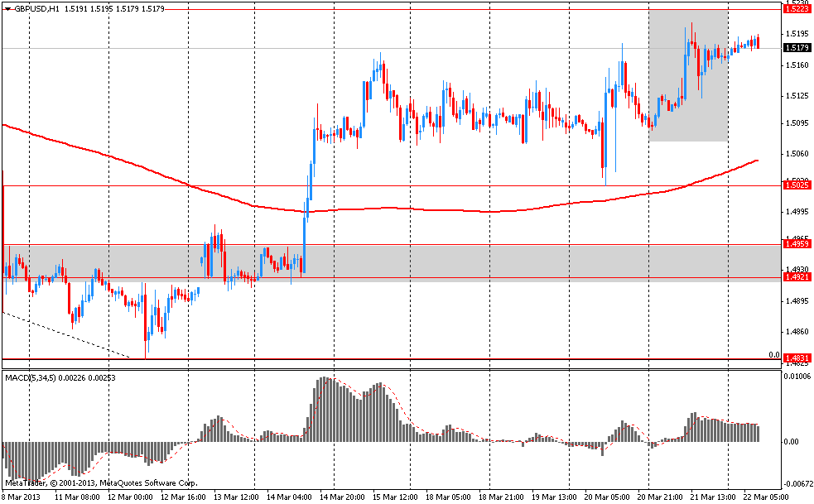Select the red 1.4831 price level tag
Screen dimensions: 814x504
pyautogui.click(x=797, y=358)
